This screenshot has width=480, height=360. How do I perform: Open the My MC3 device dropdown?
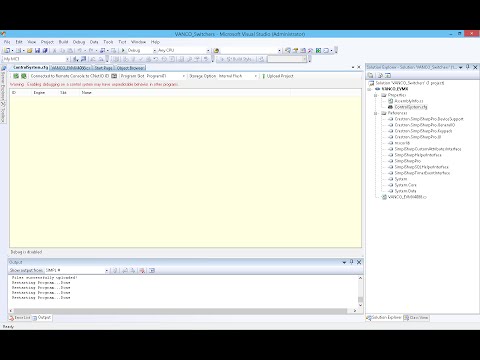(x=67, y=59)
